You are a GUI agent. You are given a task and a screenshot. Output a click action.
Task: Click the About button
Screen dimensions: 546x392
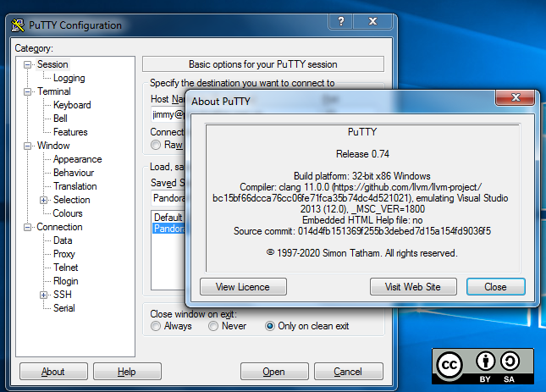[53, 372]
